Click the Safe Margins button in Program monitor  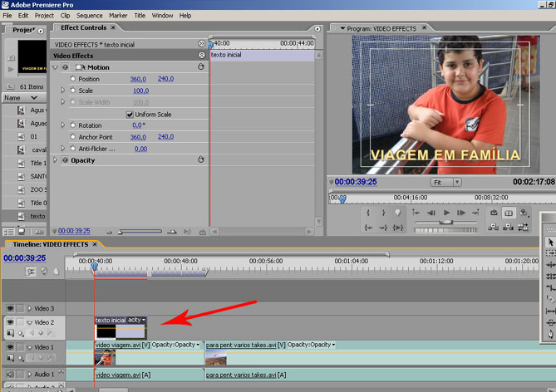pos(509,213)
